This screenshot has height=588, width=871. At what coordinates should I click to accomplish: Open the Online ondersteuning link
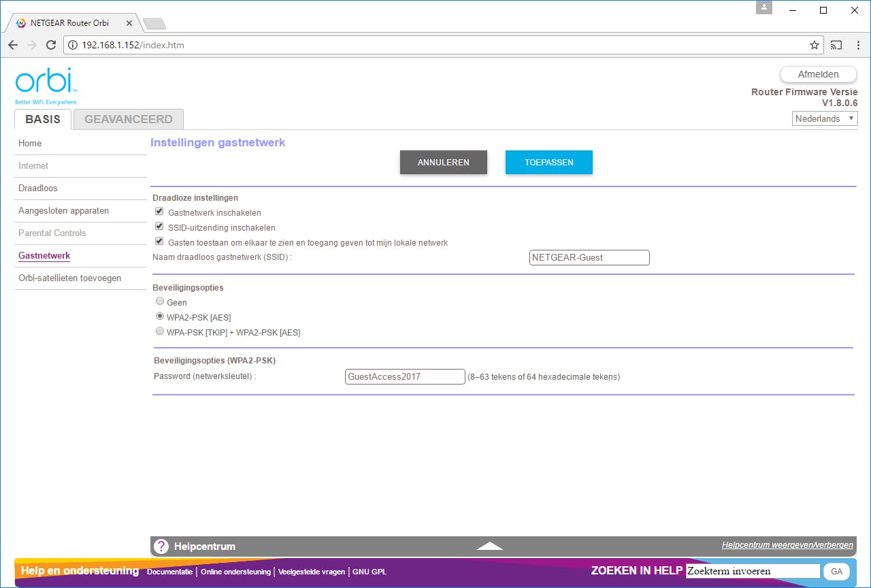pos(235,572)
